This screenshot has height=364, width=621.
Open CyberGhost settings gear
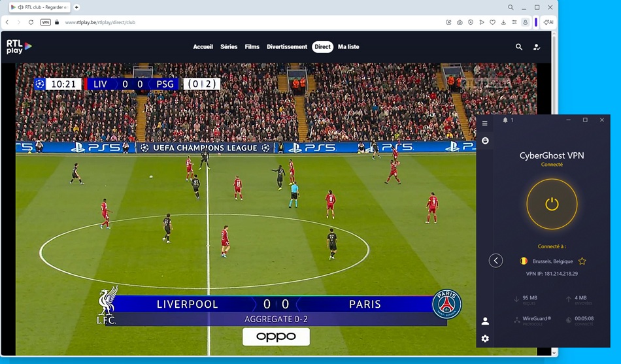coord(485,339)
